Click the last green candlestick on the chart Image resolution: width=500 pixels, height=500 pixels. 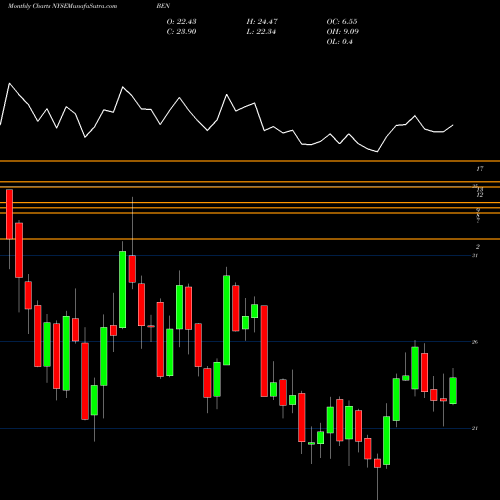click(x=453, y=390)
